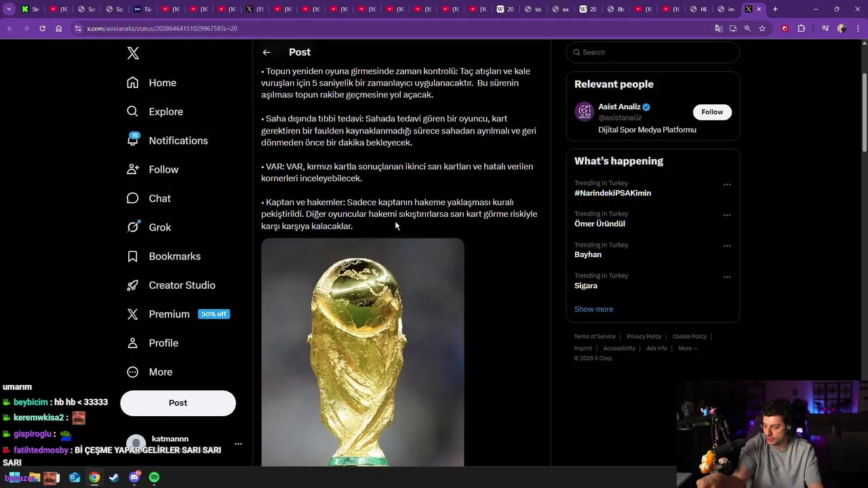Open the tab search dropdown in Chrome
The image size is (868, 488).
point(9,9)
